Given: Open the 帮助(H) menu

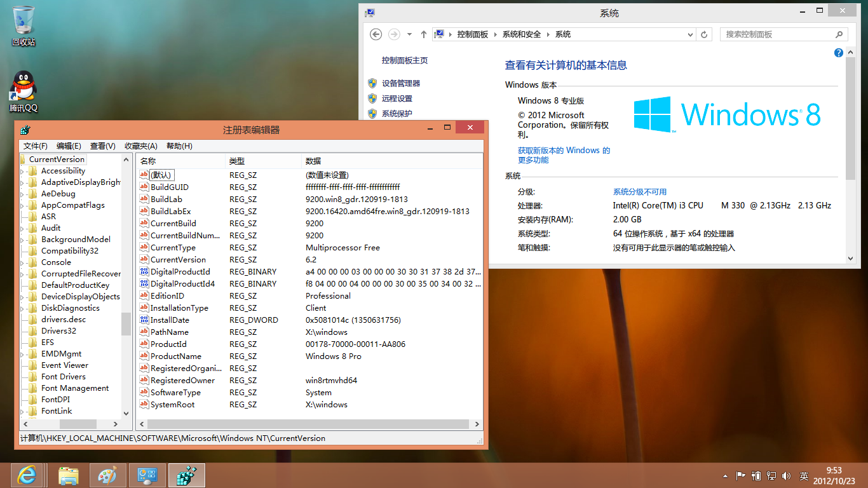Looking at the screenshot, I should tap(179, 146).
